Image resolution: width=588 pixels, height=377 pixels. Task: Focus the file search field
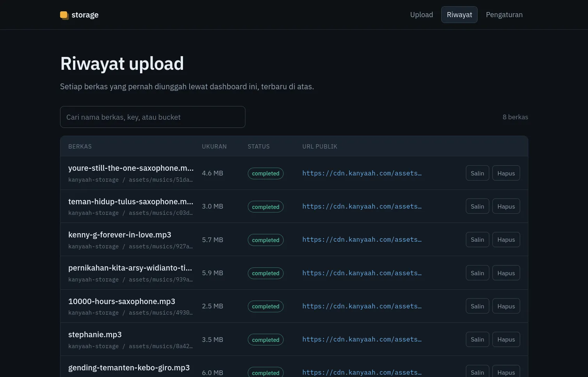(x=153, y=117)
